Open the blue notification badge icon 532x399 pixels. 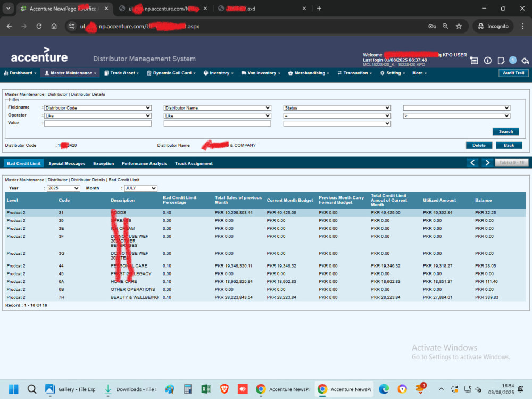(x=513, y=60)
